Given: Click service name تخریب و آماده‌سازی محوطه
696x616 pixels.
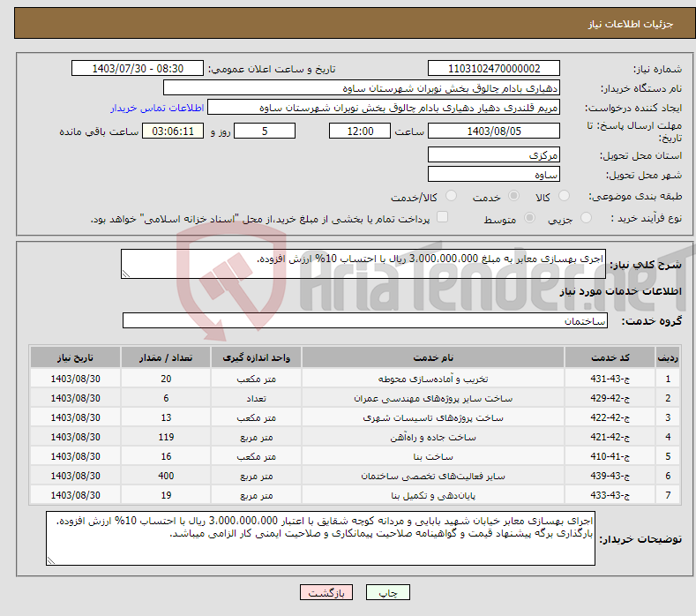Looking at the screenshot, I should tap(433, 379).
